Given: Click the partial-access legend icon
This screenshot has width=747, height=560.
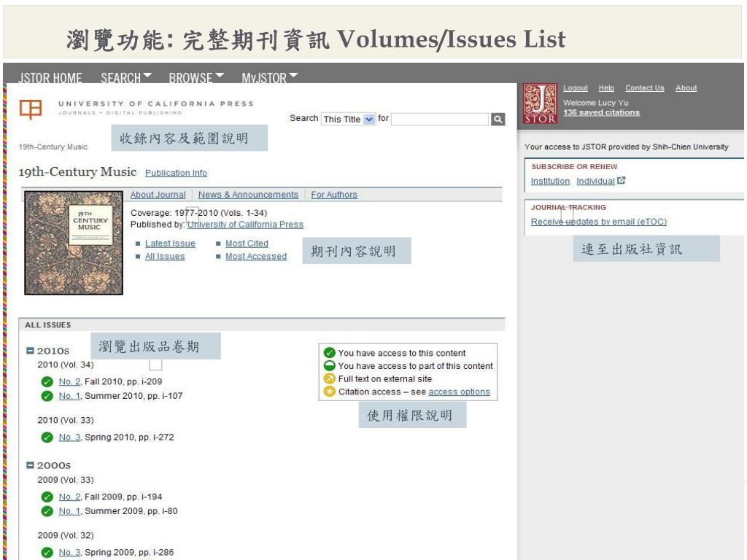Looking at the screenshot, I should [329, 366].
